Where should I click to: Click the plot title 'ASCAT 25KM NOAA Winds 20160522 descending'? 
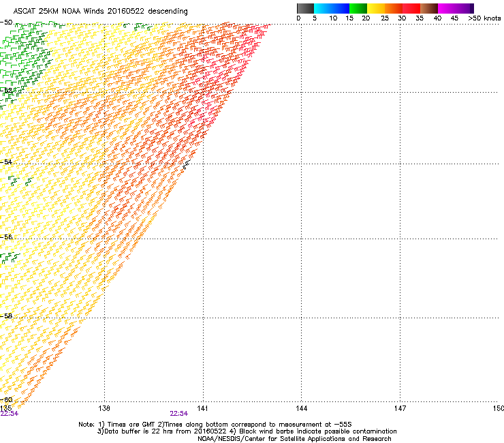(x=100, y=12)
